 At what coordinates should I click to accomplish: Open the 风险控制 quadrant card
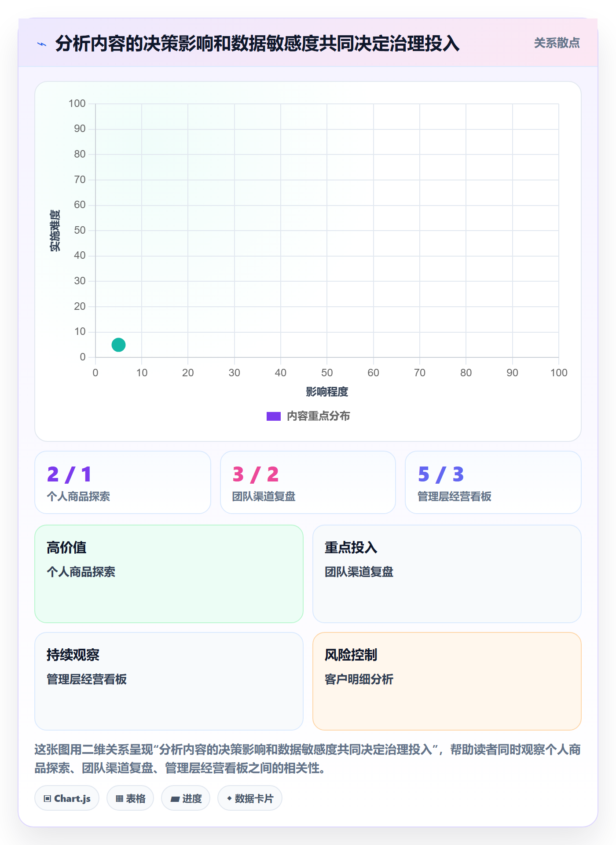[x=447, y=681]
